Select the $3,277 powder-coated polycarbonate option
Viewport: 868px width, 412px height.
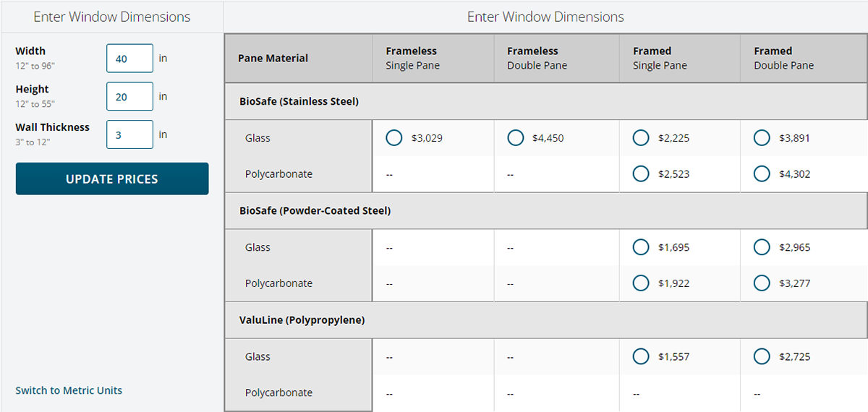click(762, 283)
